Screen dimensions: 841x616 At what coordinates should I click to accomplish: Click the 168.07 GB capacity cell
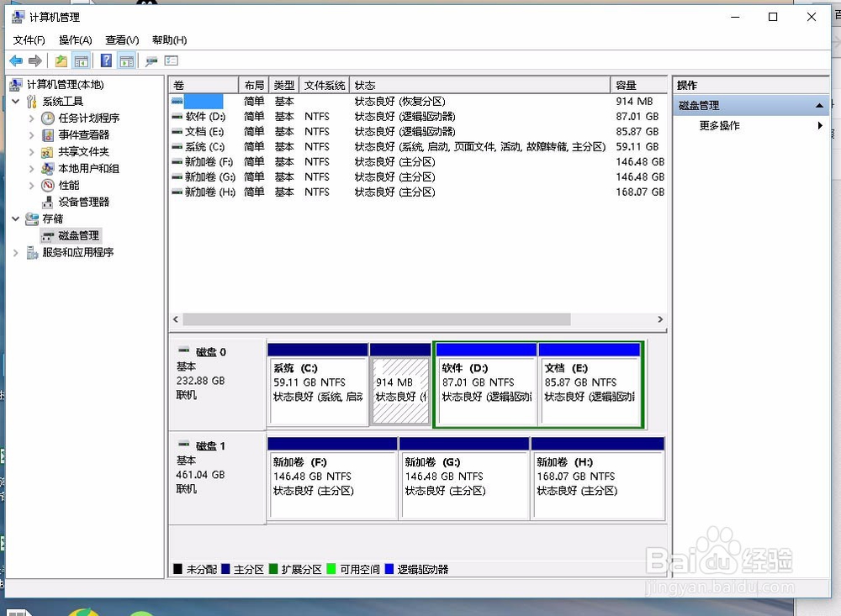pos(640,192)
